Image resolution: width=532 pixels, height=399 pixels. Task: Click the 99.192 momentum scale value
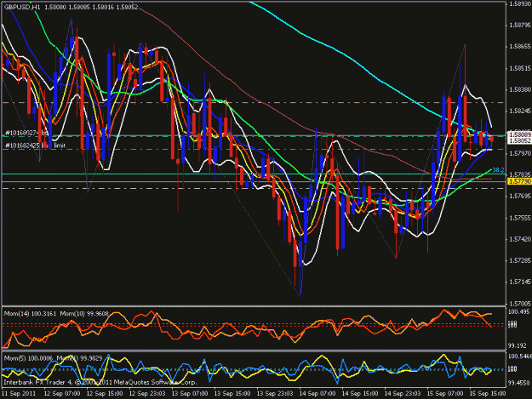pos(518,345)
